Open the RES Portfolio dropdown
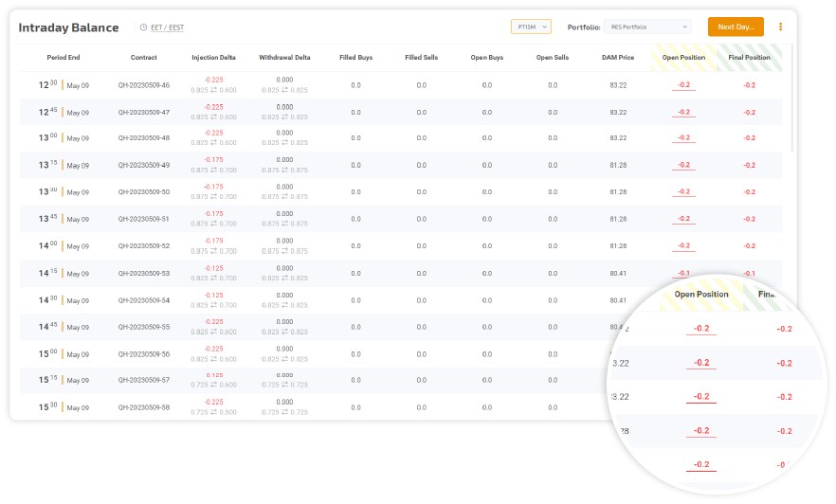Screen dimensions: 836x504 [647, 27]
